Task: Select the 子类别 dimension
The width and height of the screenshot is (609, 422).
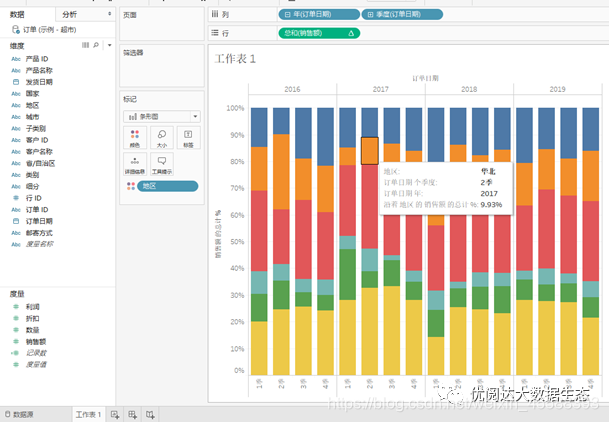Action: pyautogui.click(x=36, y=129)
